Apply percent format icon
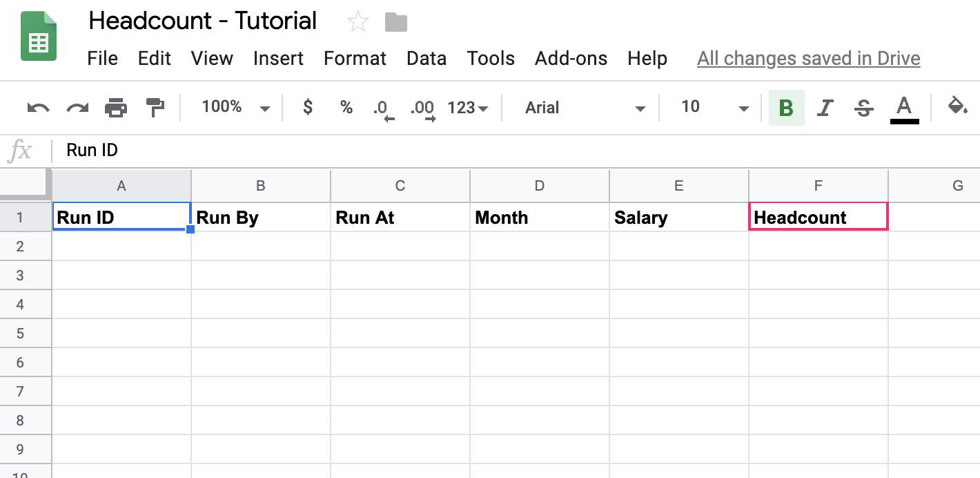This screenshot has width=980, height=478. (346, 108)
